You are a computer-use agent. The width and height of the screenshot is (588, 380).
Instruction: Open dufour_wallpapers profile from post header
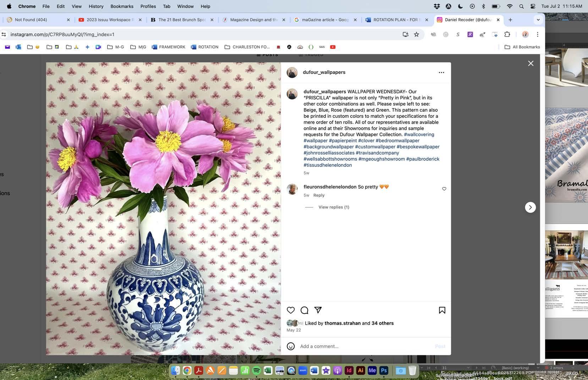tap(324, 72)
